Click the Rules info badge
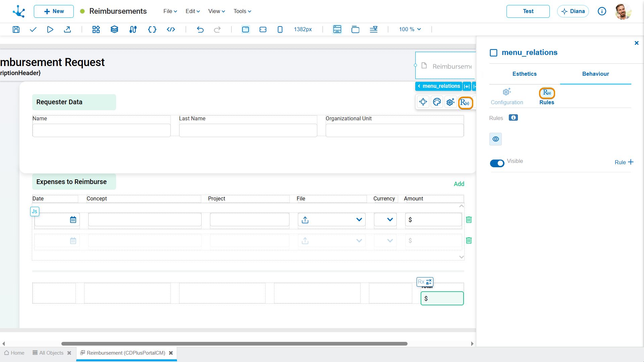Image resolution: width=644 pixels, height=362 pixels. coord(513,118)
